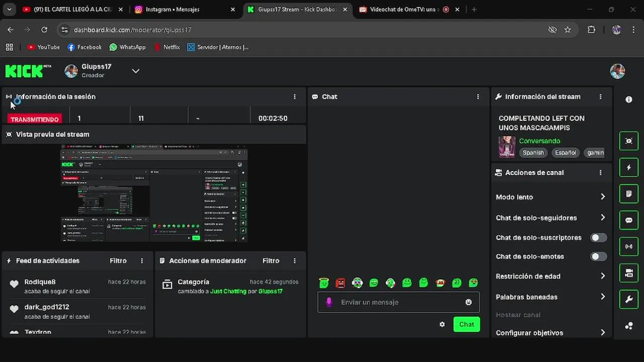Open the profile avatar menu at top right

tap(617, 71)
